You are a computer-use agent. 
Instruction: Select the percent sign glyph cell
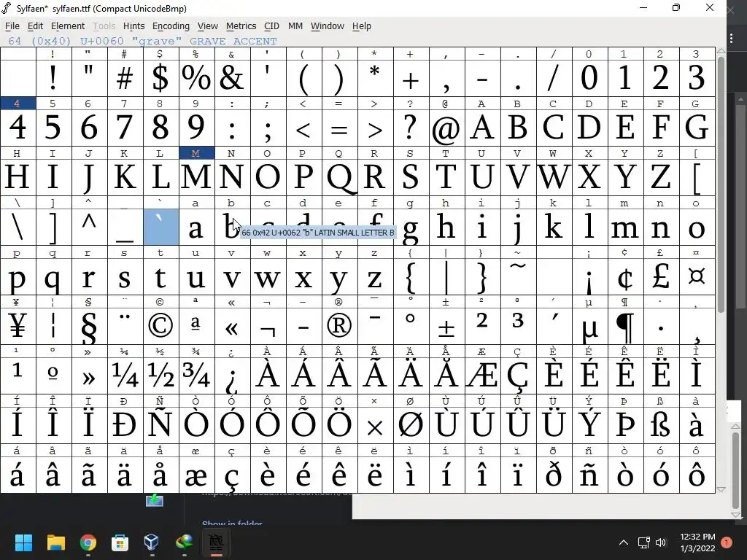pyautogui.click(x=197, y=78)
